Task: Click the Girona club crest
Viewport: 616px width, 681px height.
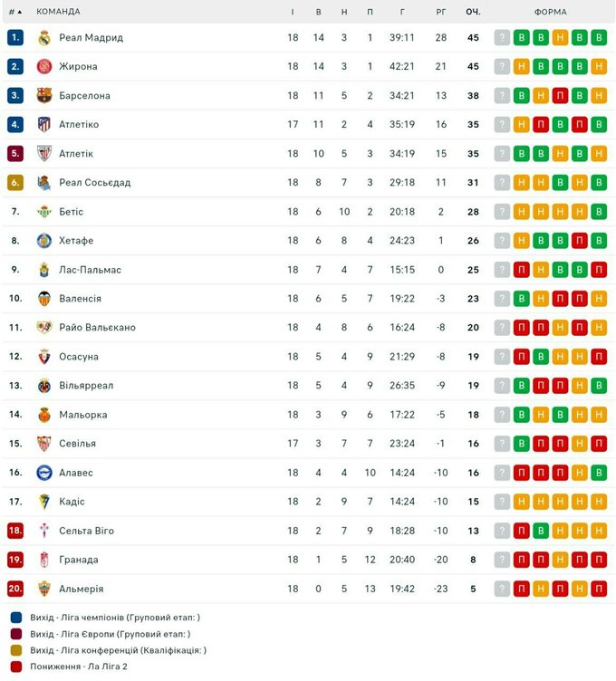Action: pos(44,67)
